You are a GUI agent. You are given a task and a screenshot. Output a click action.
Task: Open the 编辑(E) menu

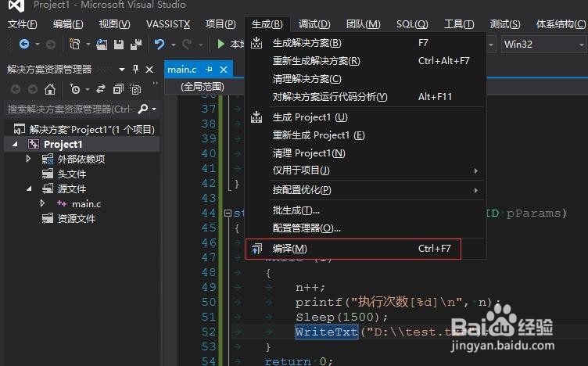click(x=68, y=24)
